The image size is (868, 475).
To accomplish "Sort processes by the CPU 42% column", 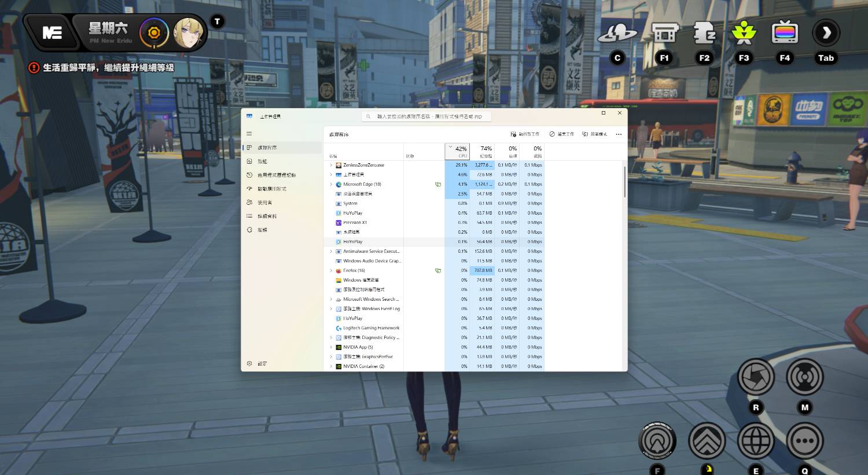I will click(457, 152).
